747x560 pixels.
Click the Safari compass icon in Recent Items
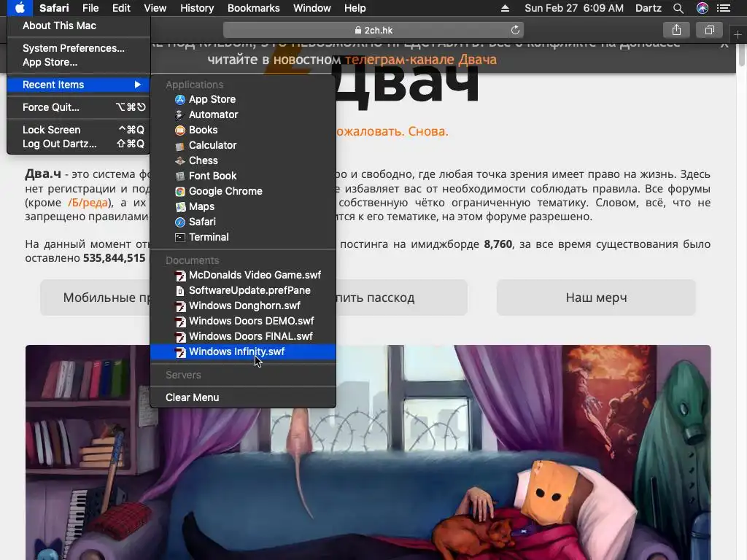tap(180, 222)
